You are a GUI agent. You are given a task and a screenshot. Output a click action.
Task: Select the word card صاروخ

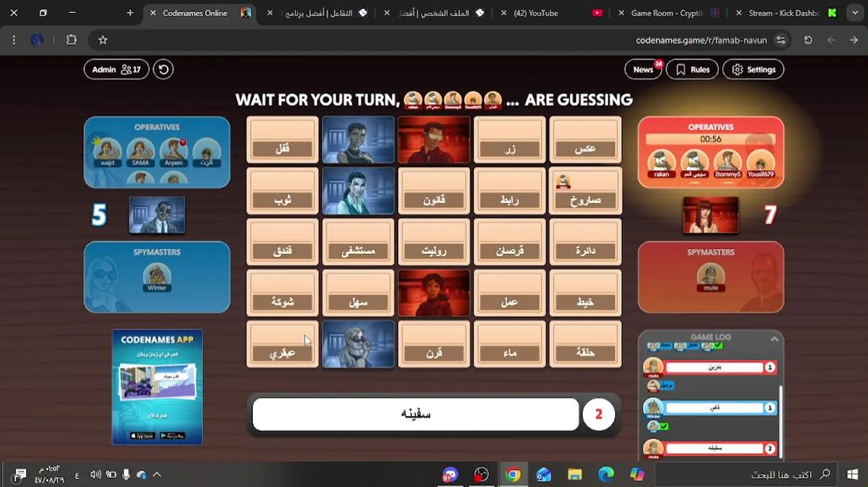click(x=585, y=191)
